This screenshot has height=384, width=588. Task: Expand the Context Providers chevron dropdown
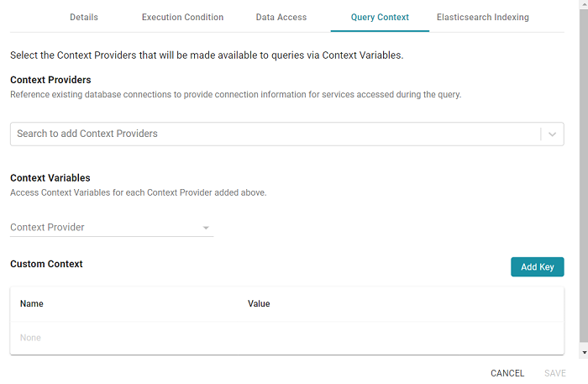[552, 134]
